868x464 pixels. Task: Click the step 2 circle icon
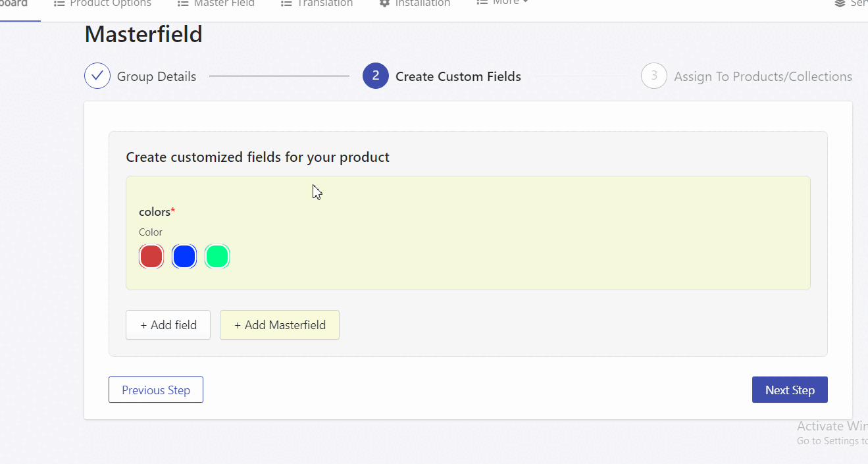[375, 76]
